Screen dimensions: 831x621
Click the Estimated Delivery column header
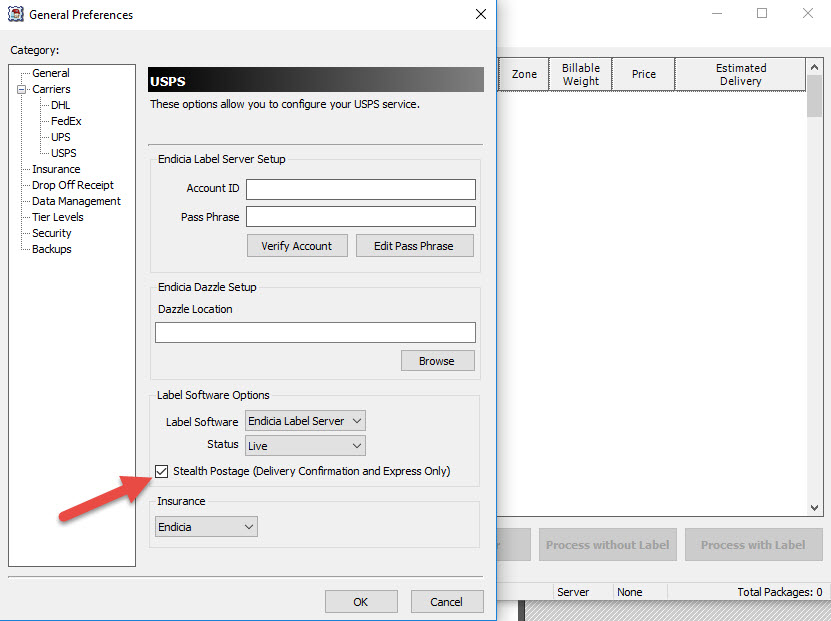740,74
